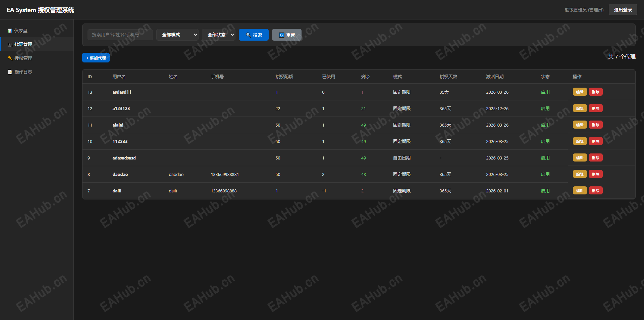
Task: Click username aiaiai in the table
Action: (x=118, y=125)
